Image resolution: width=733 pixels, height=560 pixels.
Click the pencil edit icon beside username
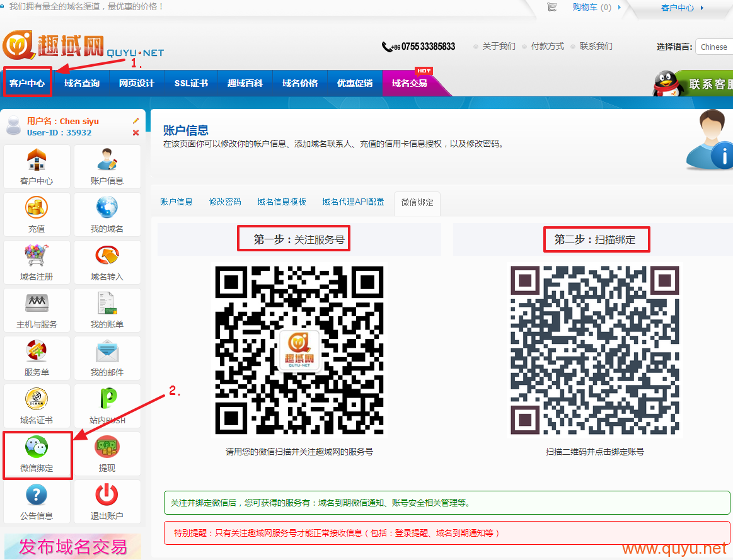point(136,121)
